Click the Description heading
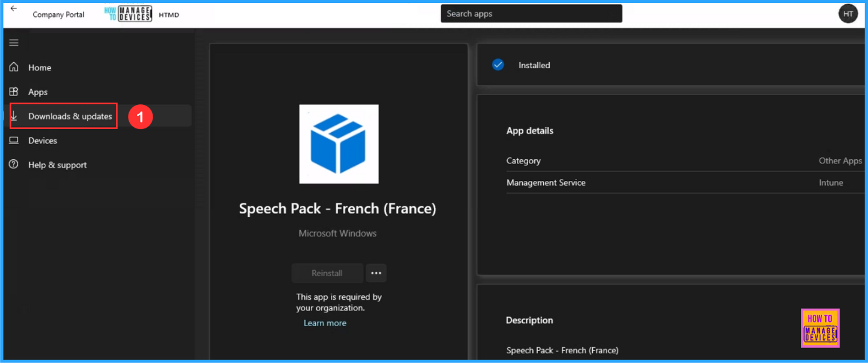Viewport: 868px width, 363px height. pyautogui.click(x=529, y=320)
